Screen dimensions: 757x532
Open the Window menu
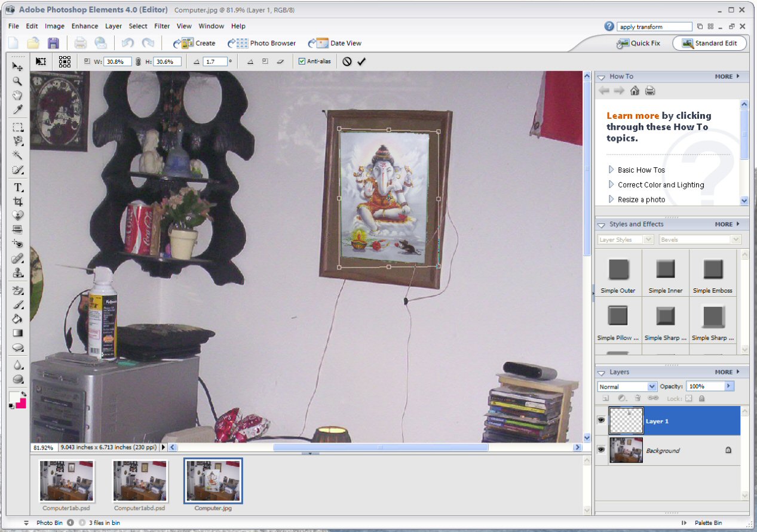212,26
